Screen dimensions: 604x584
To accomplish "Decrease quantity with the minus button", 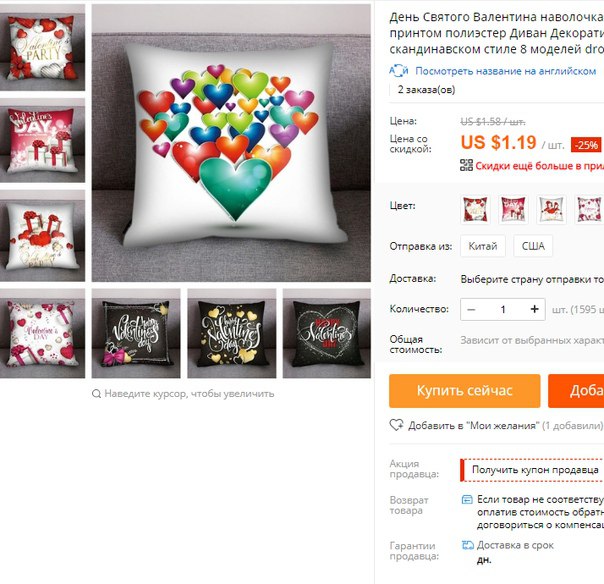I will click(x=471, y=309).
